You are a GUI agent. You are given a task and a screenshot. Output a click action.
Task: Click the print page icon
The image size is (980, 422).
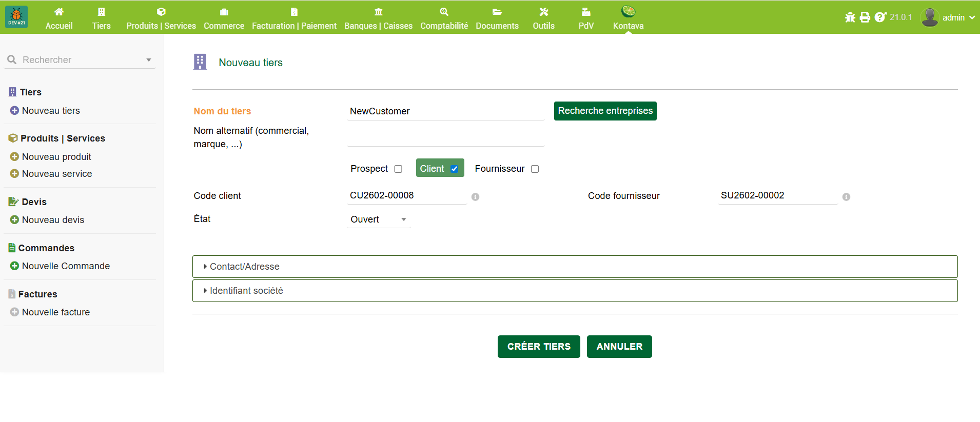[865, 17]
